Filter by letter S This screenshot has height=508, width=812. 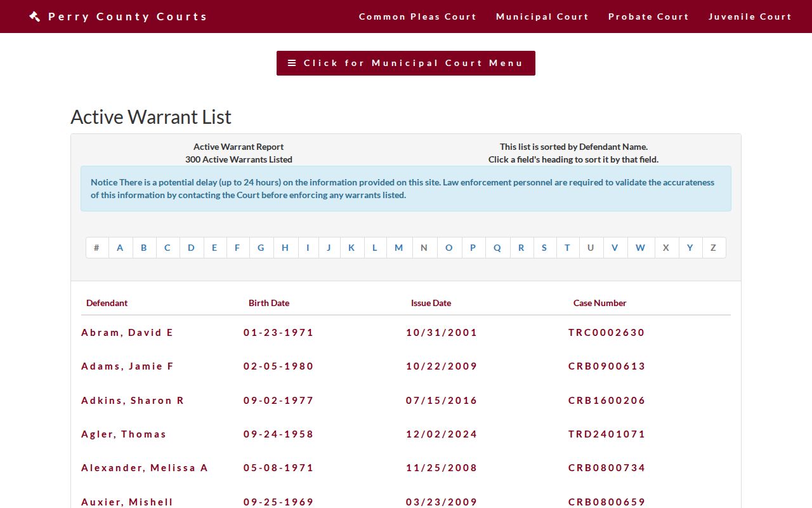coord(544,248)
